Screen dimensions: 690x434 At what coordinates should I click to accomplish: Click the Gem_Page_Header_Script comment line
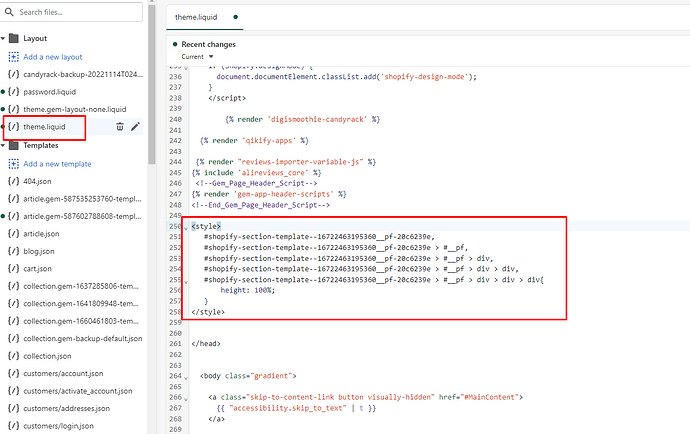(x=257, y=184)
